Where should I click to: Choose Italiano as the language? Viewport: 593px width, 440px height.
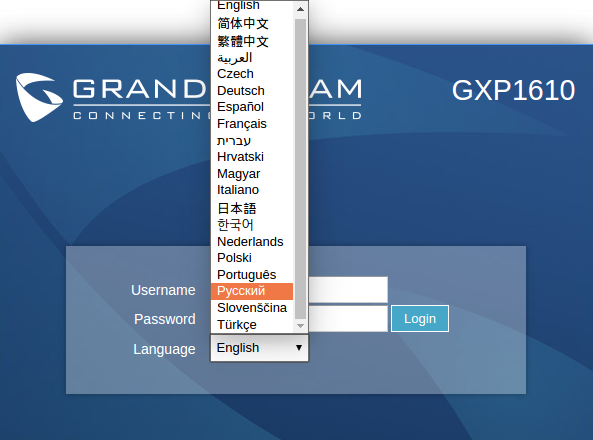(252, 190)
